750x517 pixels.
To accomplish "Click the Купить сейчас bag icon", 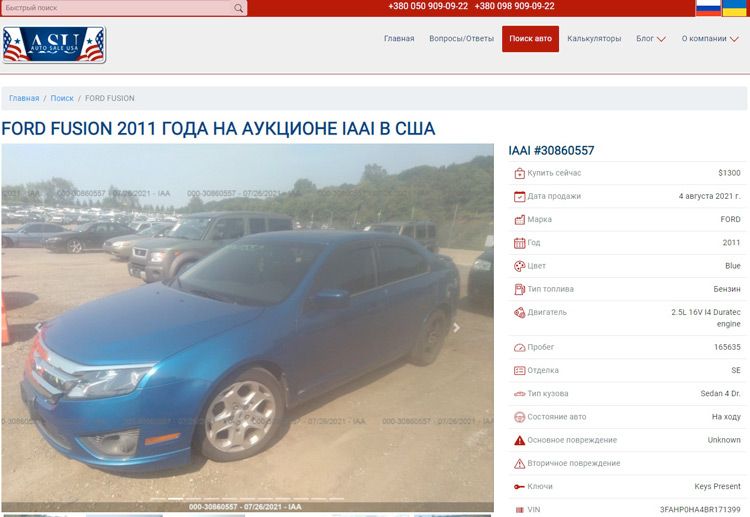I will point(519,173).
